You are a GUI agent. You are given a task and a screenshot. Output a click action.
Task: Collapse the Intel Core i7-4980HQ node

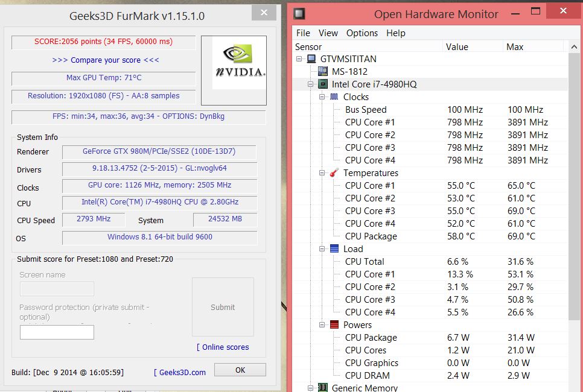pyautogui.click(x=310, y=84)
